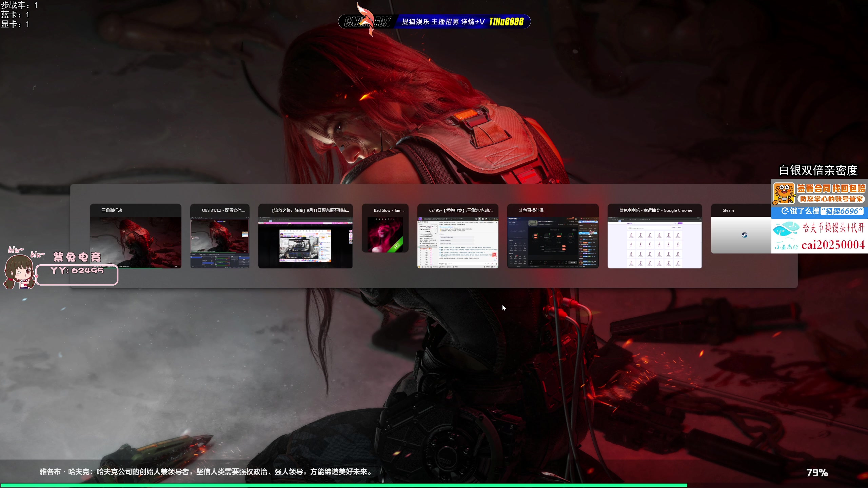Open the 流放之路：降临 browser window thumbnail
The width and height of the screenshot is (868, 488).
pyautogui.click(x=305, y=236)
